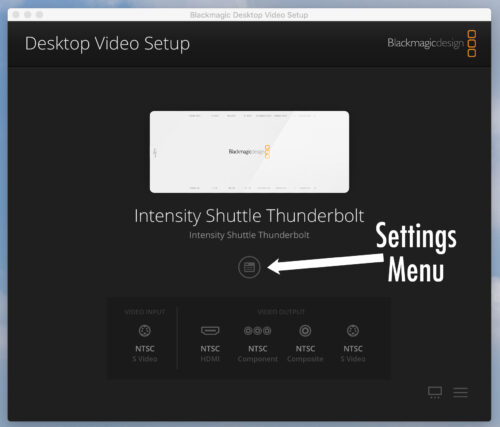The height and width of the screenshot is (427, 500).
Task: Close the Desktop Video Setup window
Action: point(16,15)
